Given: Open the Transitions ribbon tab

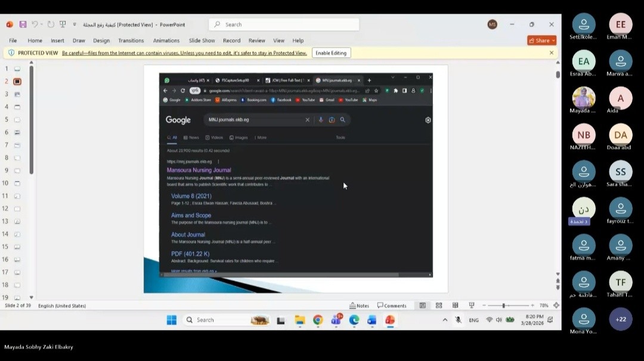Looking at the screenshot, I should click(x=131, y=41).
